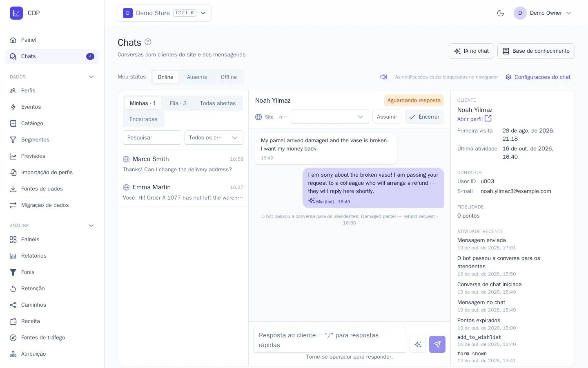Open Caminhos in the sidebar
The height and width of the screenshot is (368, 588).
[x=52, y=305]
